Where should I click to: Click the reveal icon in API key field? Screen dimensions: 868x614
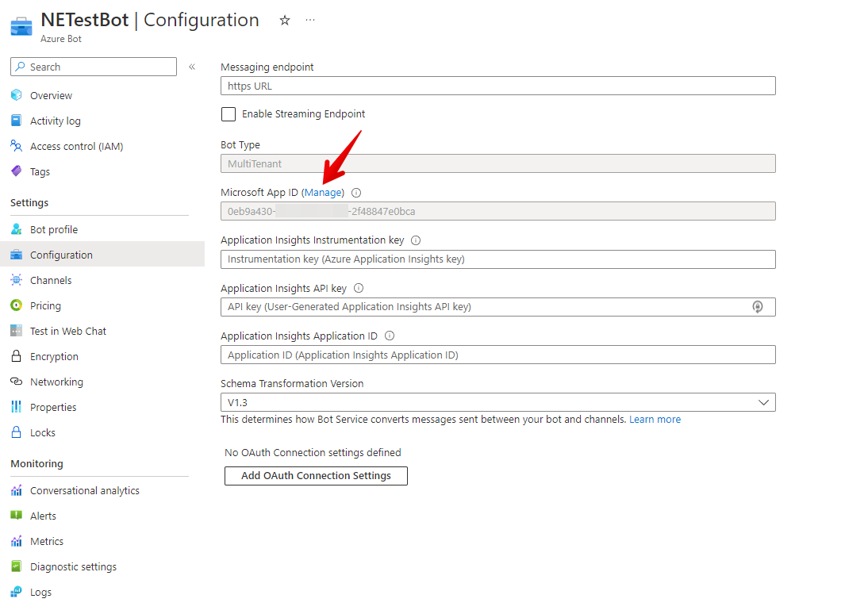tap(757, 307)
